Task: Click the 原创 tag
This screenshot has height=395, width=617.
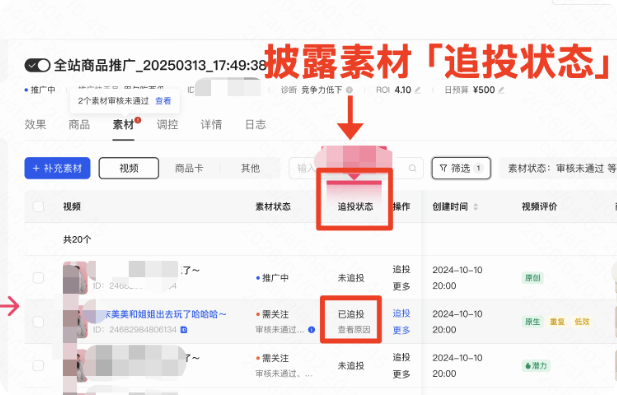Action: tap(532, 278)
